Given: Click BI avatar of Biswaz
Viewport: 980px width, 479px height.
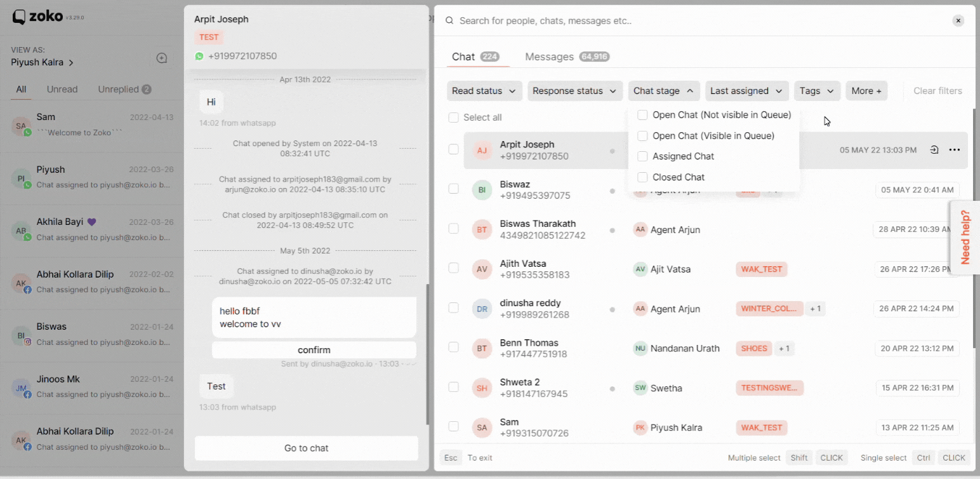Looking at the screenshot, I should click(482, 190).
